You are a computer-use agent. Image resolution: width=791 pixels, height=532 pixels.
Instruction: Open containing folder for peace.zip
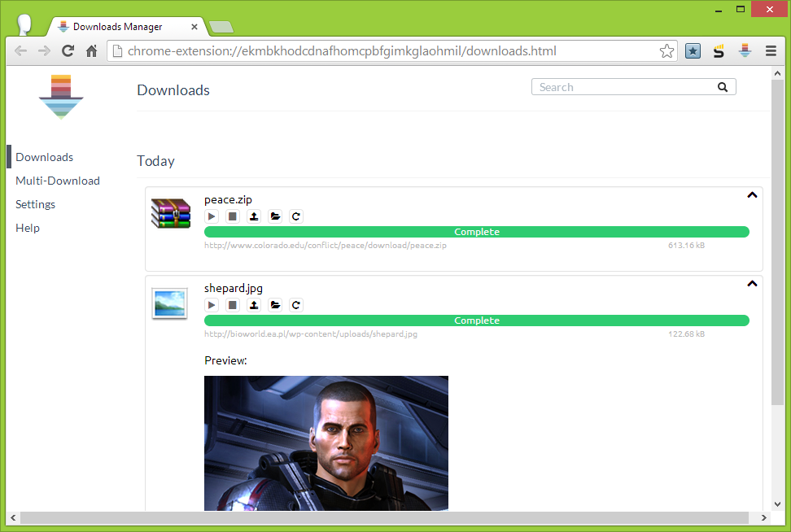(x=275, y=216)
